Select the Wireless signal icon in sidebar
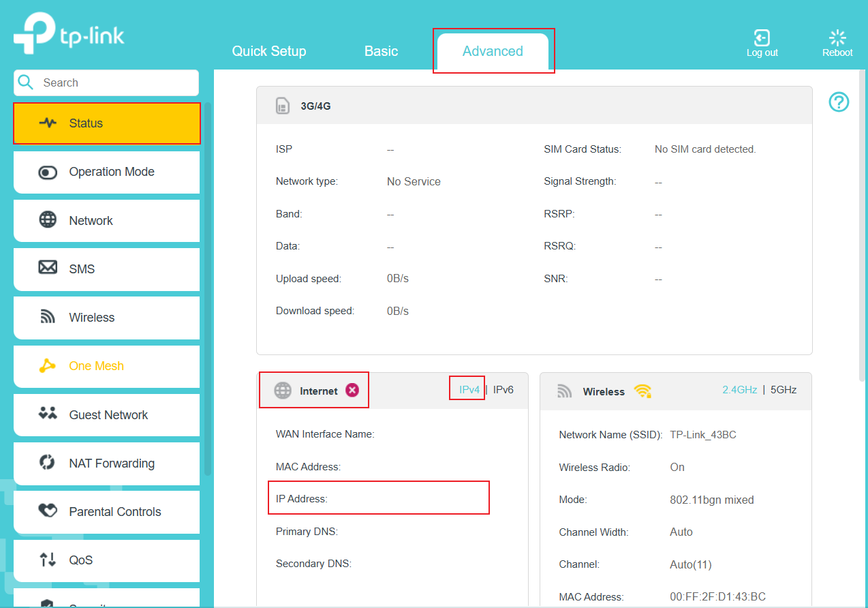 [48, 318]
